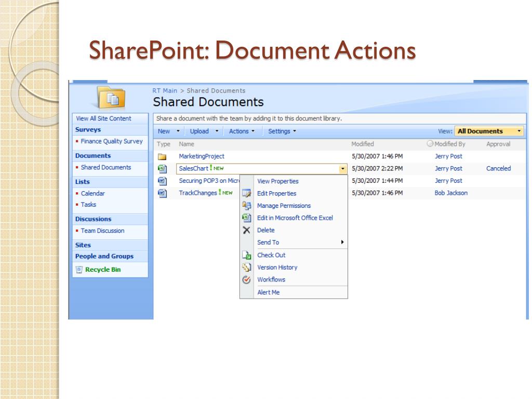Choose View Properties from context menu

tap(277, 181)
